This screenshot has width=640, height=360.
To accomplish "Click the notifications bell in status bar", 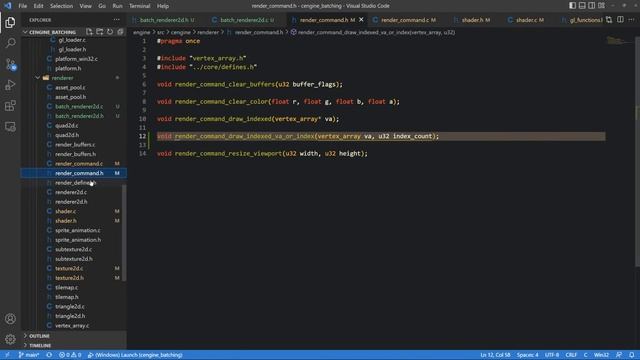I will pos(631,355).
